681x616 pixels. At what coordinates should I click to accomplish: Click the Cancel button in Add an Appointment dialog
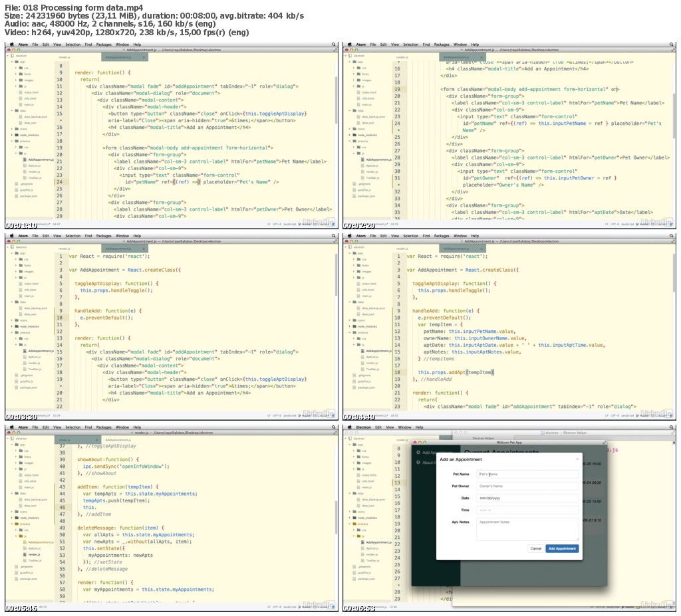pyautogui.click(x=536, y=548)
